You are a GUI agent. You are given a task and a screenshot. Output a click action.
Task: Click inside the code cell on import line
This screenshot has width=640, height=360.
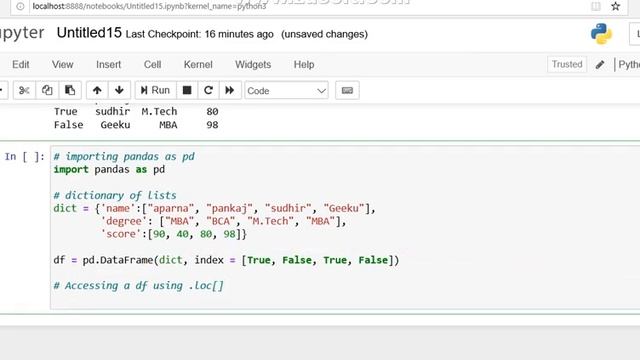tap(109, 169)
